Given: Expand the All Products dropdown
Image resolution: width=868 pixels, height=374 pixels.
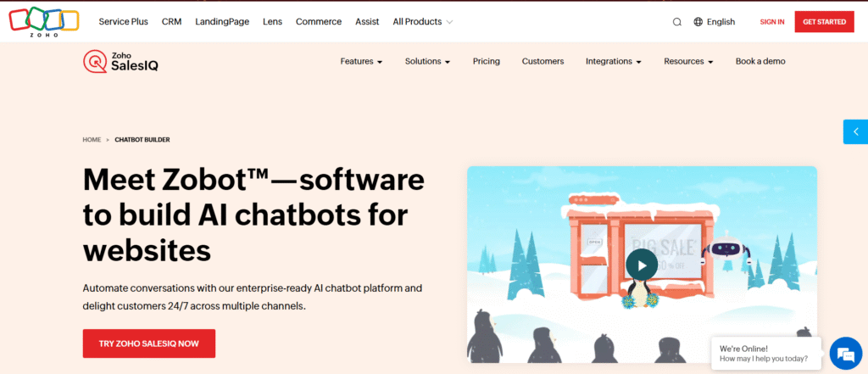Looking at the screenshot, I should (422, 22).
